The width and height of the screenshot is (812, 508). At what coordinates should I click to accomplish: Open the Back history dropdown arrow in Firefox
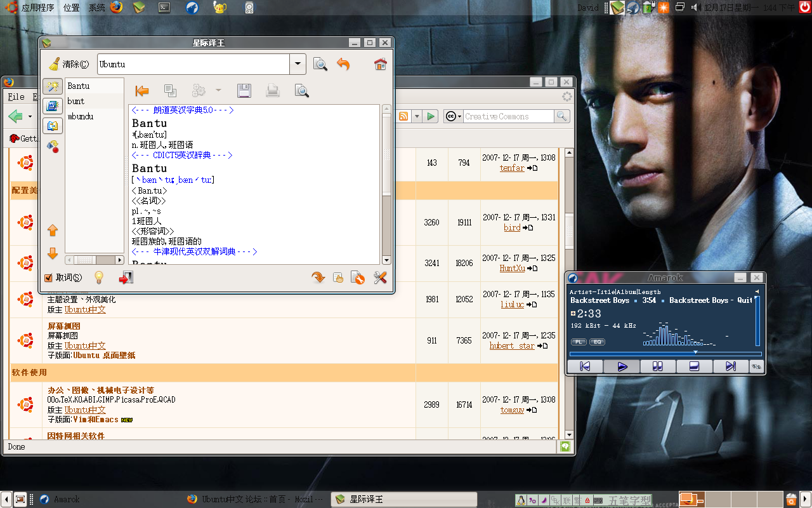30,117
